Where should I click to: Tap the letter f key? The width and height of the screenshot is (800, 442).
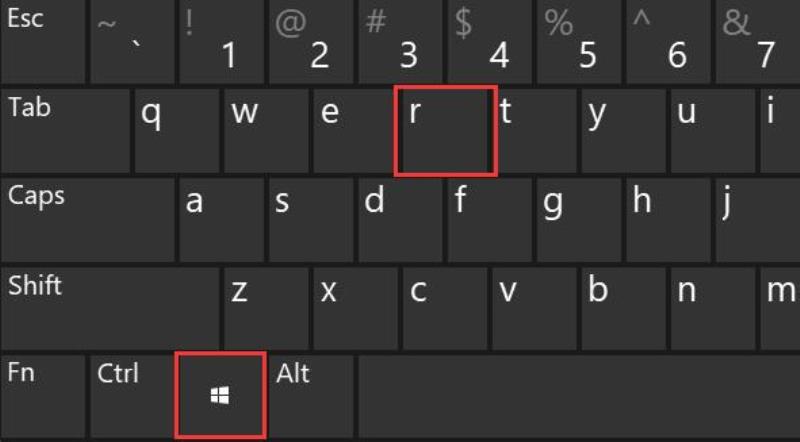click(x=489, y=219)
